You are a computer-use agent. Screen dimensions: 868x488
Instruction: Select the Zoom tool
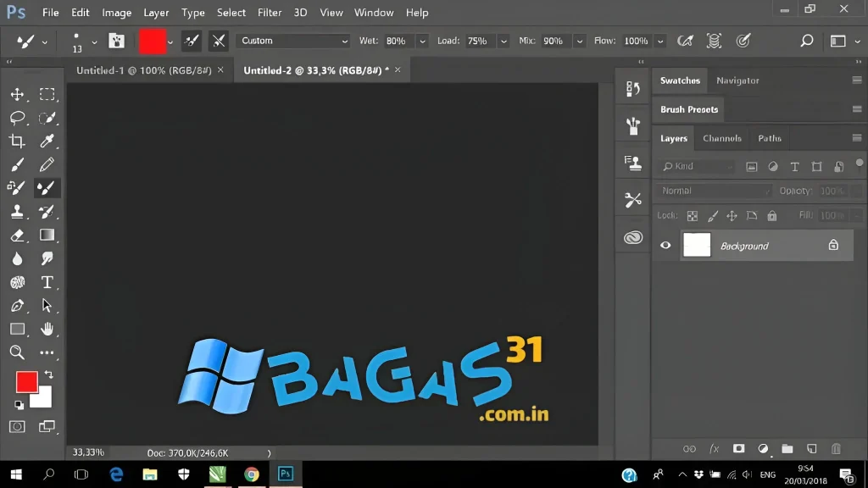(x=17, y=352)
